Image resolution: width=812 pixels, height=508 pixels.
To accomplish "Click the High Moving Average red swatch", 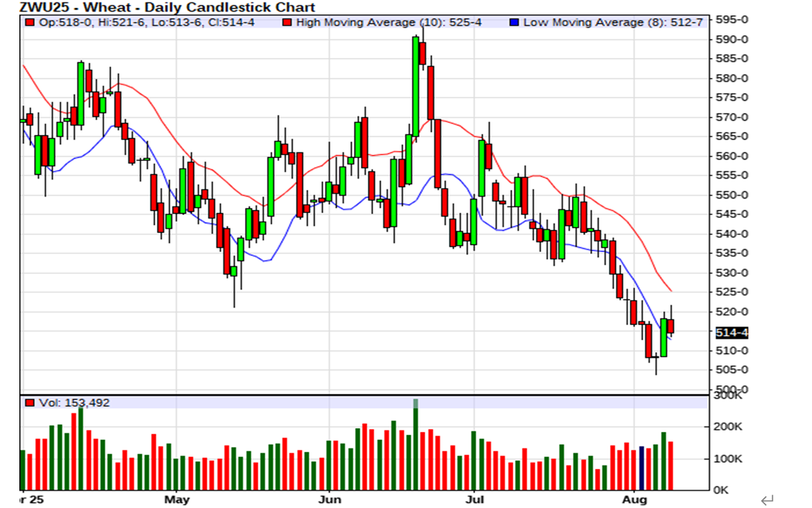I will click(286, 23).
